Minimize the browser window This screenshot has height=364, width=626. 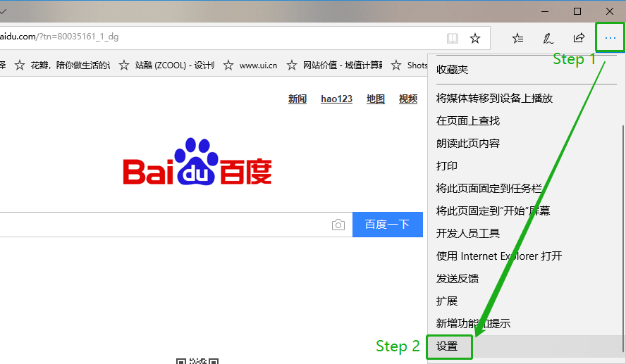point(544,11)
